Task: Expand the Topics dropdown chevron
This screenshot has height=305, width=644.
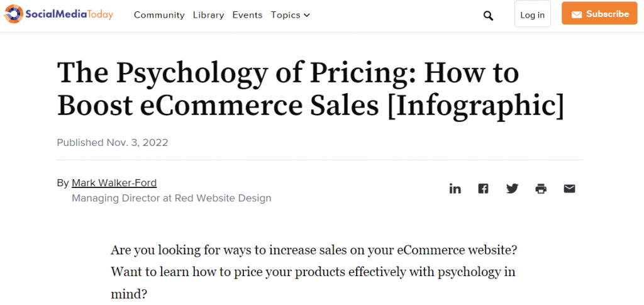Action: (307, 16)
